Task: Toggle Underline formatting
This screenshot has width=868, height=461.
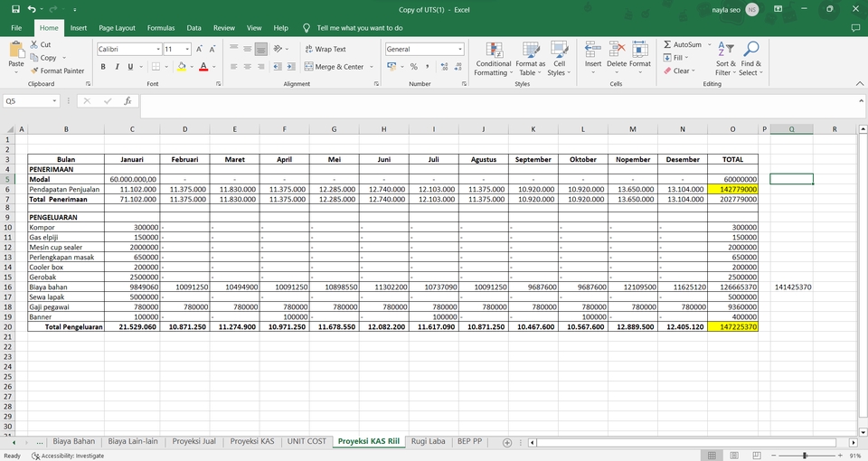Action: (130, 66)
